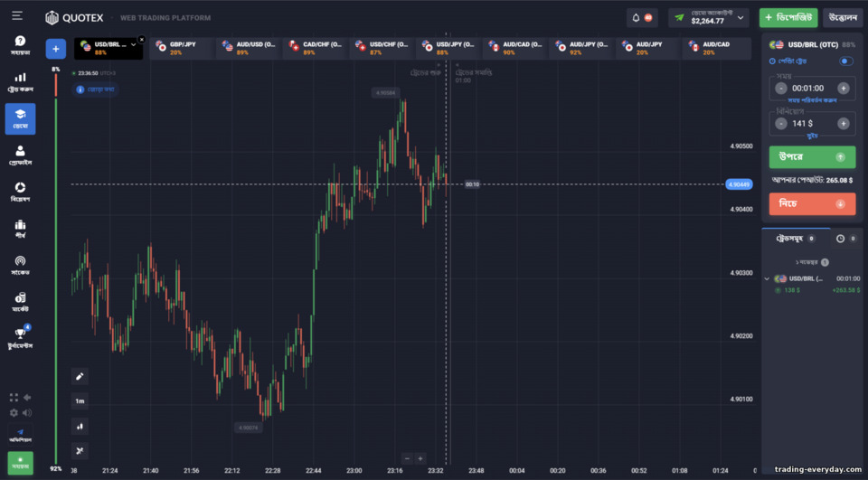Open the analytics sidebar icon
The width and height of the screenshot is (868, 480).
point(20,192)
